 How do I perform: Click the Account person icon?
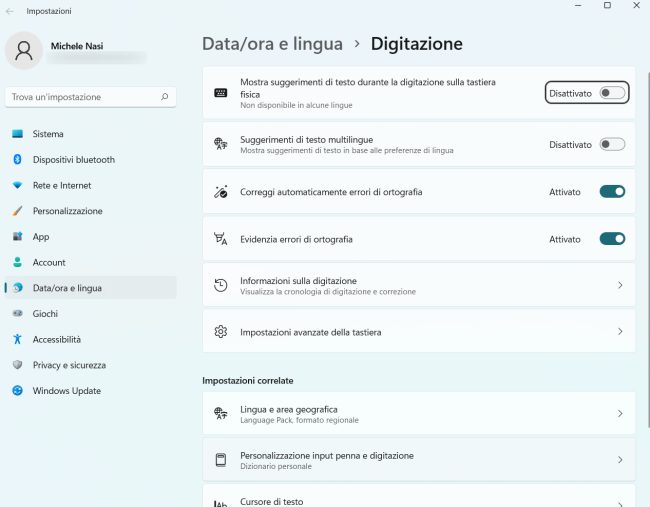pos(17,262)
